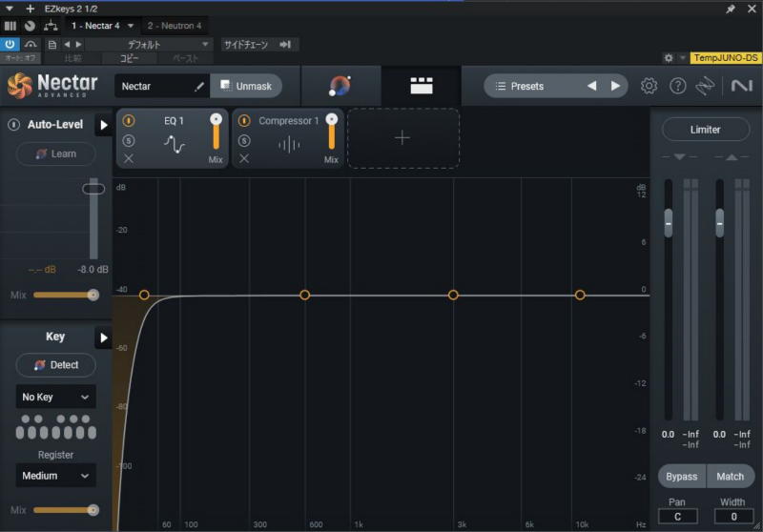The image size is (763, 532).
Task: Click the EQ 1 Mix slider
Action: tap(217, 133)
